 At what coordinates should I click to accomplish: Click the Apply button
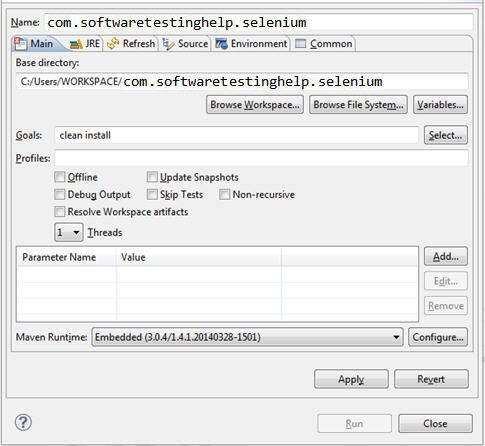tap(351, 379)
